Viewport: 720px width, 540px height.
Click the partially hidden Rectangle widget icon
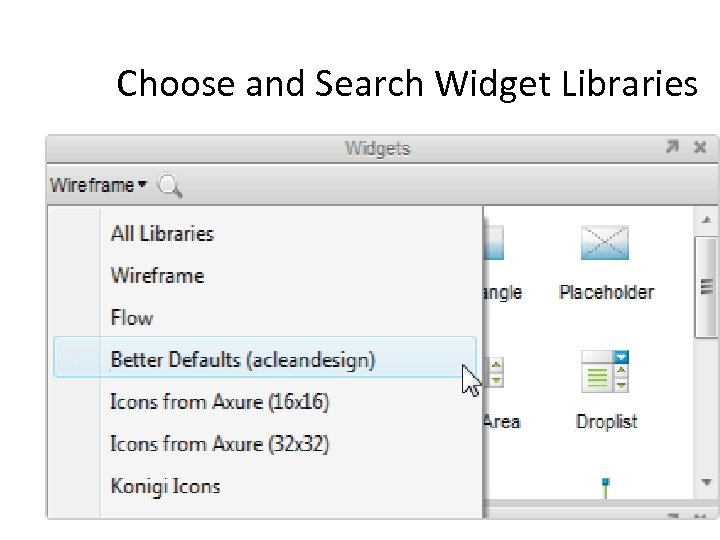[494, 244]
